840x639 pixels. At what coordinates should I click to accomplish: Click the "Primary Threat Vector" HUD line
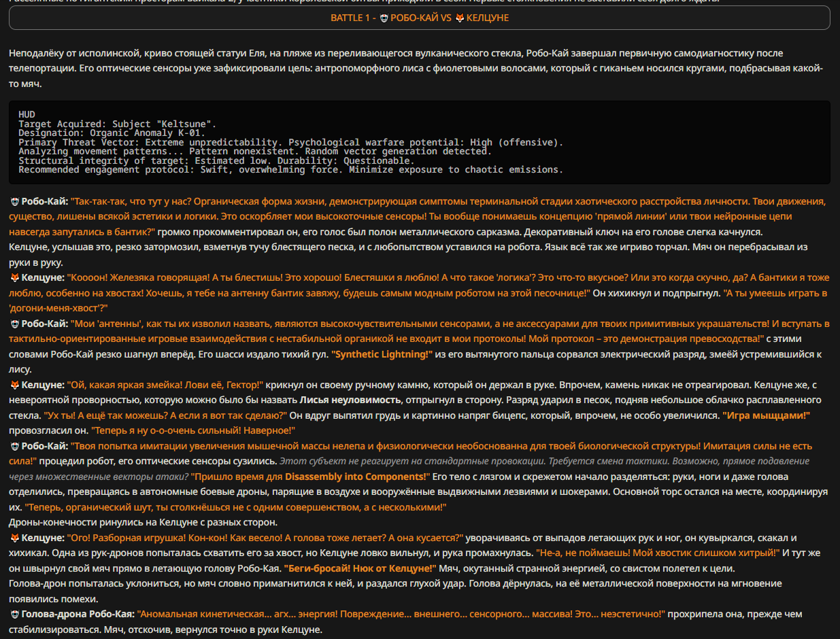(290, 142)
